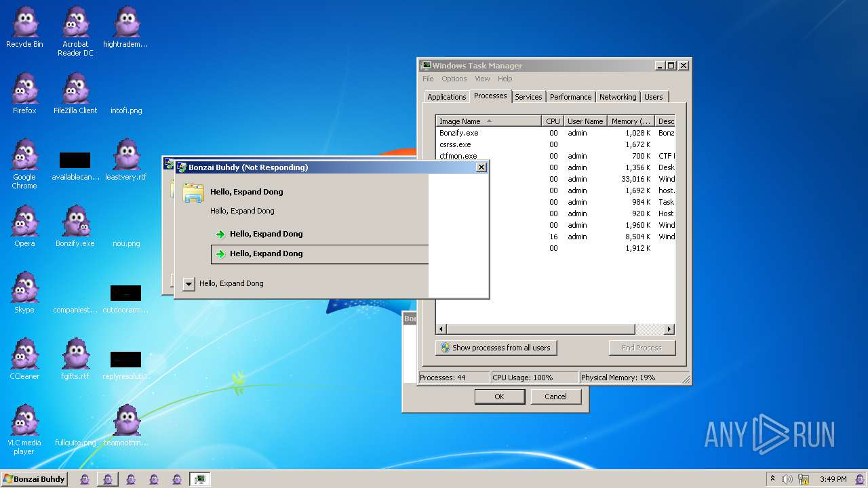Open leastvery.rtf desktop file
This screenshot has width=868, height=488.
click(x=126, y=160)
